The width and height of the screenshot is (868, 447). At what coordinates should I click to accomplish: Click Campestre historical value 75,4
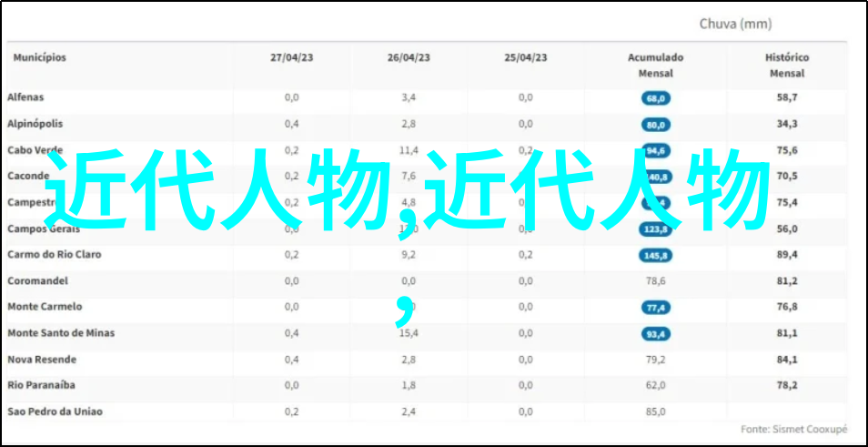tap(787, 202)
